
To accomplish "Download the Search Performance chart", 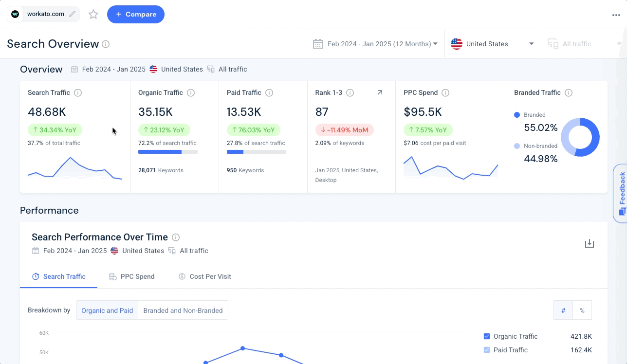I will [590, 243].
